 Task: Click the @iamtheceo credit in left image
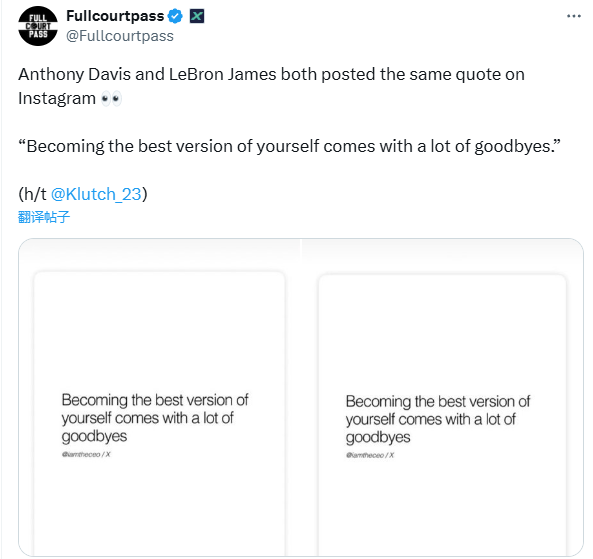pyautogui.click(x=86, y=454)
